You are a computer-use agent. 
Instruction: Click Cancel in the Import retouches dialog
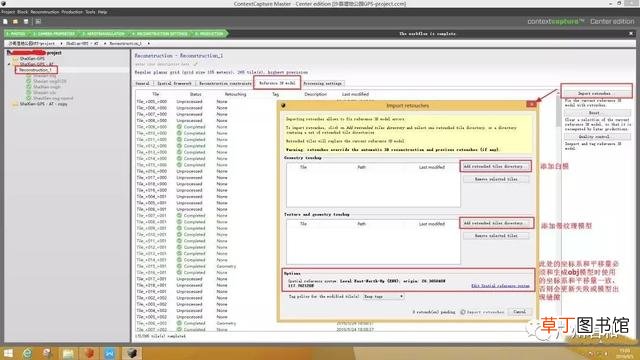[x=520, y=312]
